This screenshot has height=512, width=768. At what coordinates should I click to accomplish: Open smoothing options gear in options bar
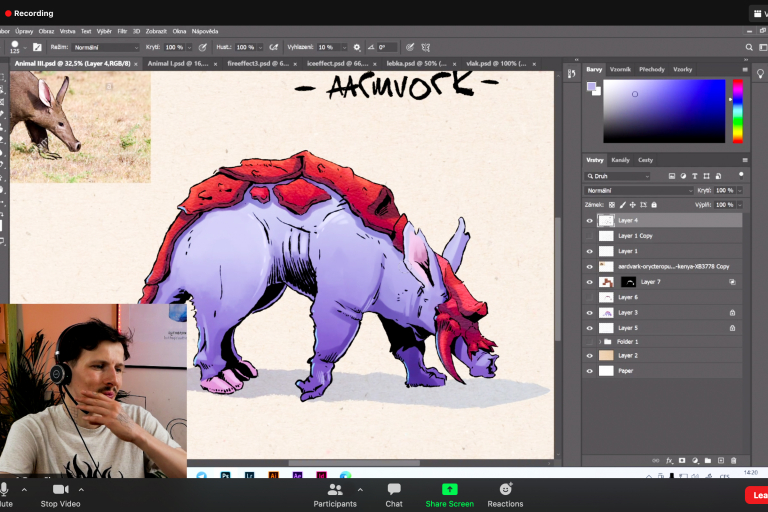pos(357,47)
